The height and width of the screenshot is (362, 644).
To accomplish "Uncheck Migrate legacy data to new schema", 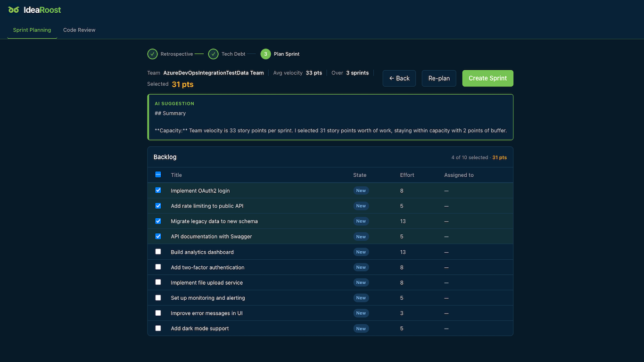I will pyautogui.click(x=158, y=221).
